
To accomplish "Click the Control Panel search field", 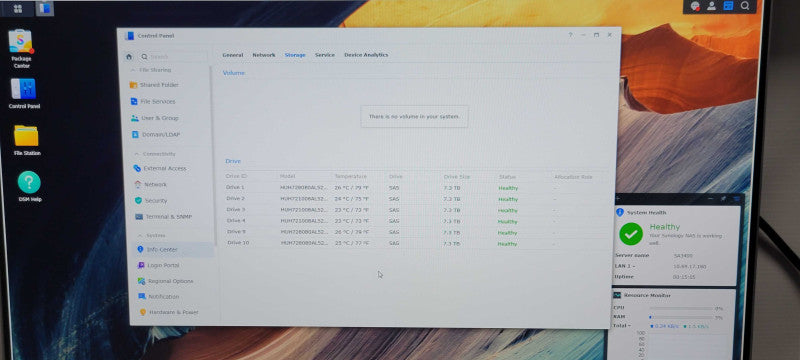I will [172, 57].
